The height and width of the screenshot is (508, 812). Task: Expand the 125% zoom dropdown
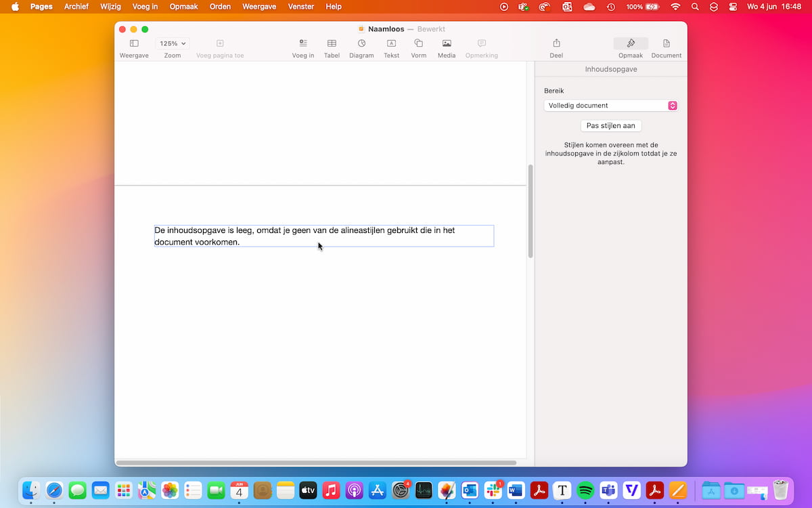pyautogui.click(x=173, y=43)
